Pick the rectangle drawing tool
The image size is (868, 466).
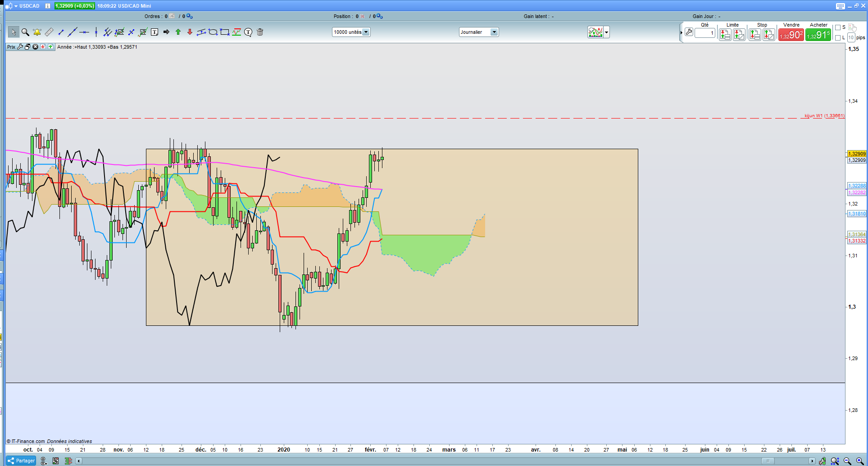pos(225,32)
